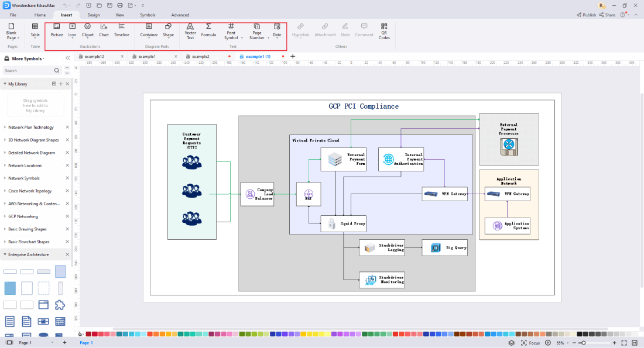Click the Share button
Viewport: 644px width, 348px height.
coord(607,15)
